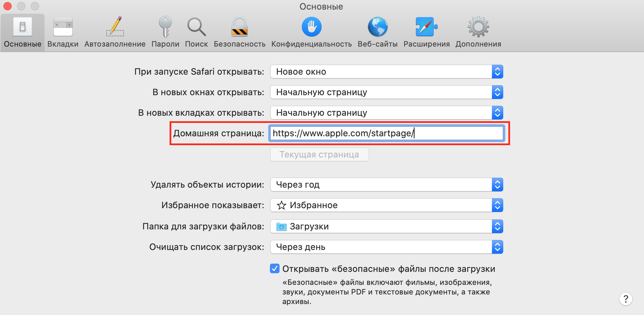Image resolution: width=644 pixels, height=315 pixels.
Task: Click the «Безопасные» файлы включают description text
Action: coord(387,292)
